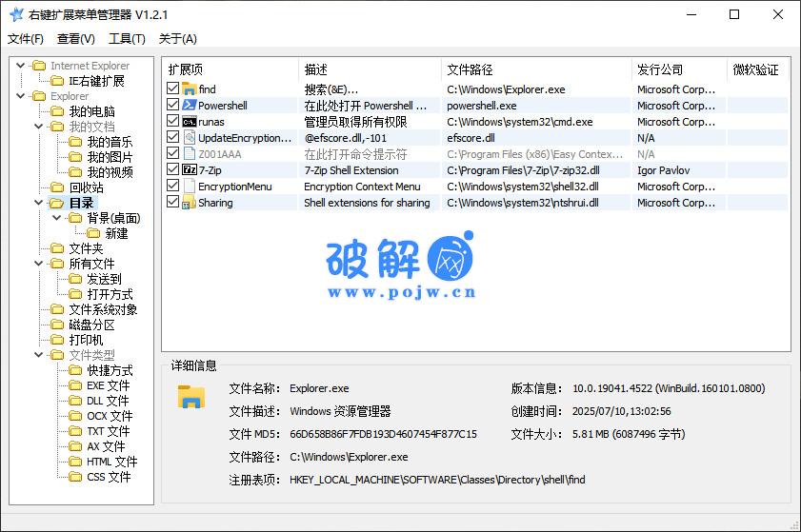Click the folder icon beside 回收站
This screenshot has height=532, width=801.
pyautogui.click(x=58, y=187)
